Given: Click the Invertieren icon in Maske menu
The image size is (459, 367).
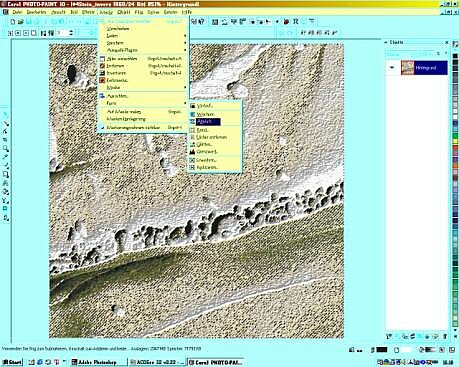Looking at the screenshot, I should [x=102, y=73].
